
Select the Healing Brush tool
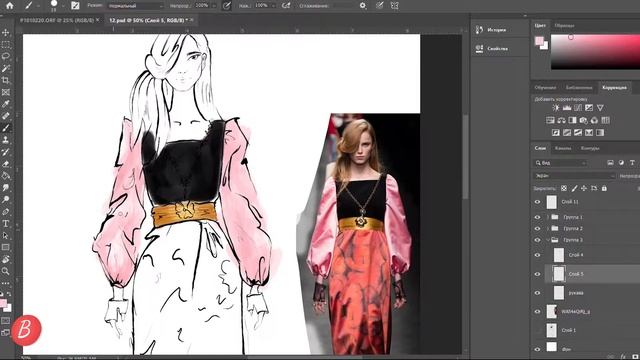6,116
